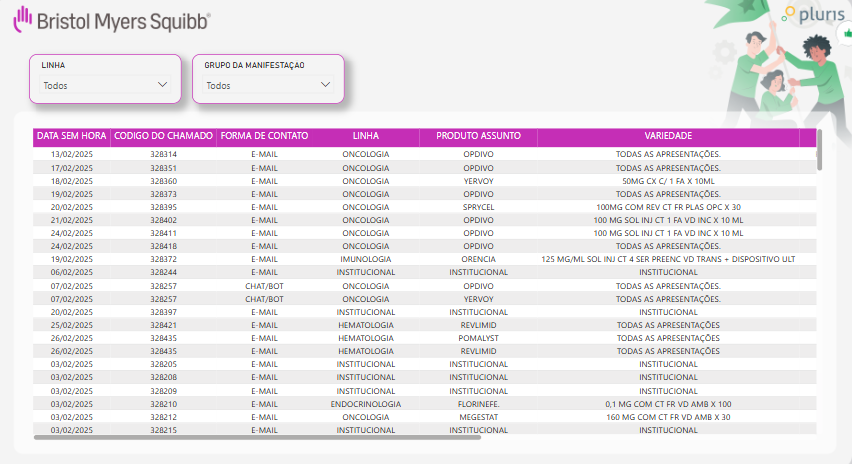The height and width of the screenshot is (464, 852).
Task: Select code cell 328395
Action: 164,208
